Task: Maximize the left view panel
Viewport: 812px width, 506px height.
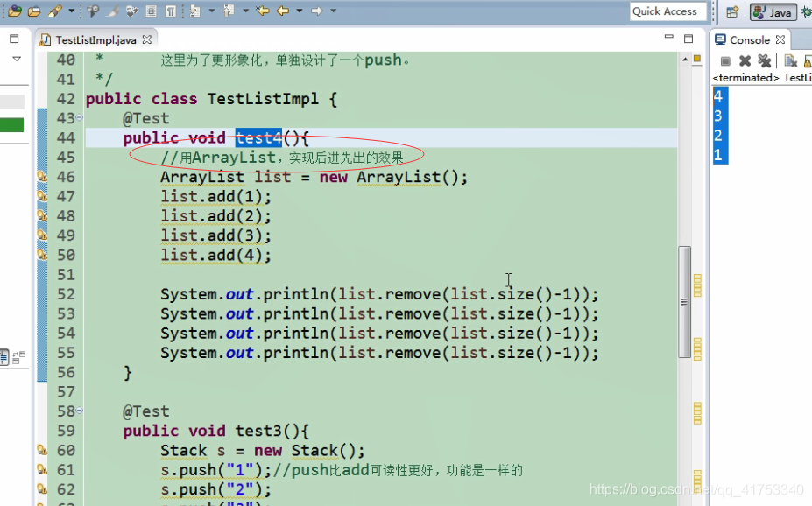Action: pos(14,39)
